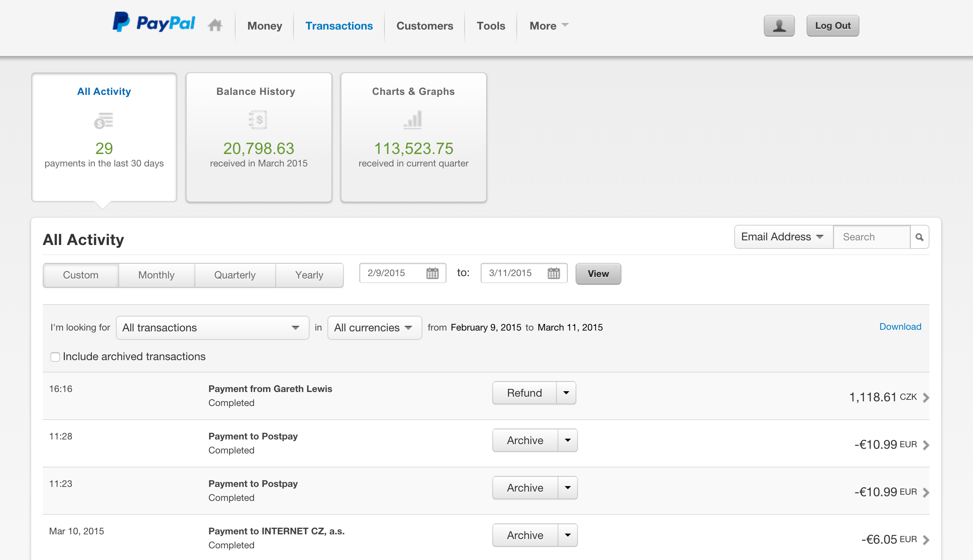Open details arrow for 11:28 Postpay payment
973x560 pixels.
[x=926, y=445]
